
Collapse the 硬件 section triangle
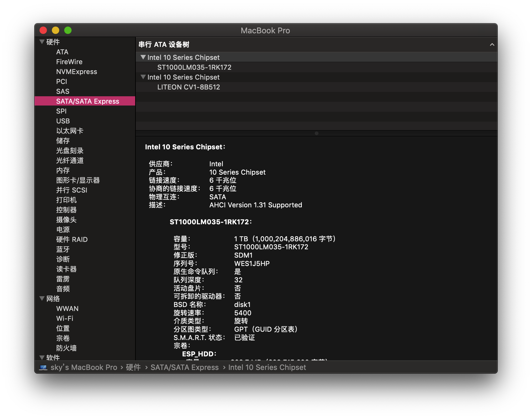[42, 42]
